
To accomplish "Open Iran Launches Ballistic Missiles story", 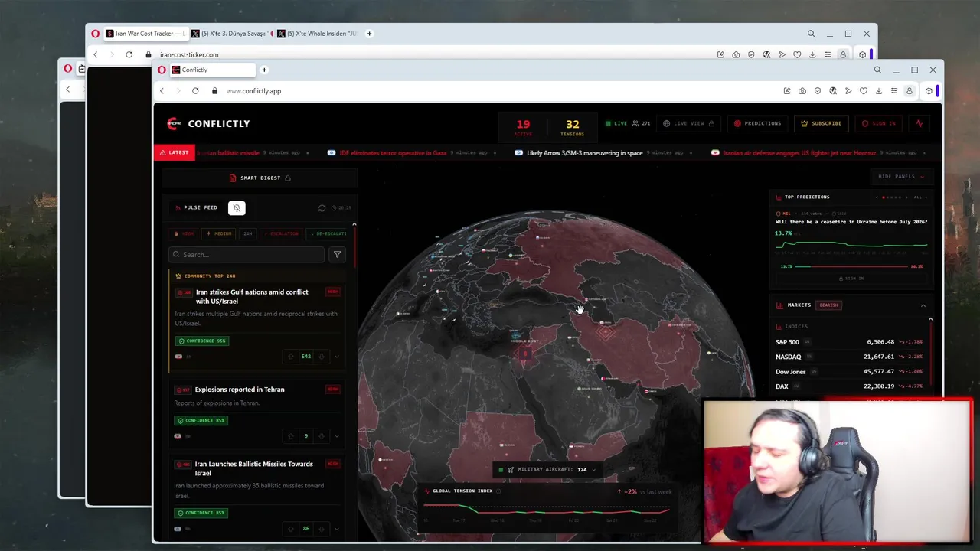I will tap(253, 468).
